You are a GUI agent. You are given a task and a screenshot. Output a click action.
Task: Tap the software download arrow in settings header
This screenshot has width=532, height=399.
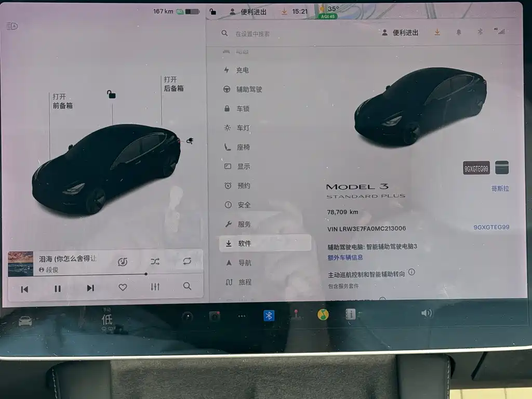(x=437, y=32)
